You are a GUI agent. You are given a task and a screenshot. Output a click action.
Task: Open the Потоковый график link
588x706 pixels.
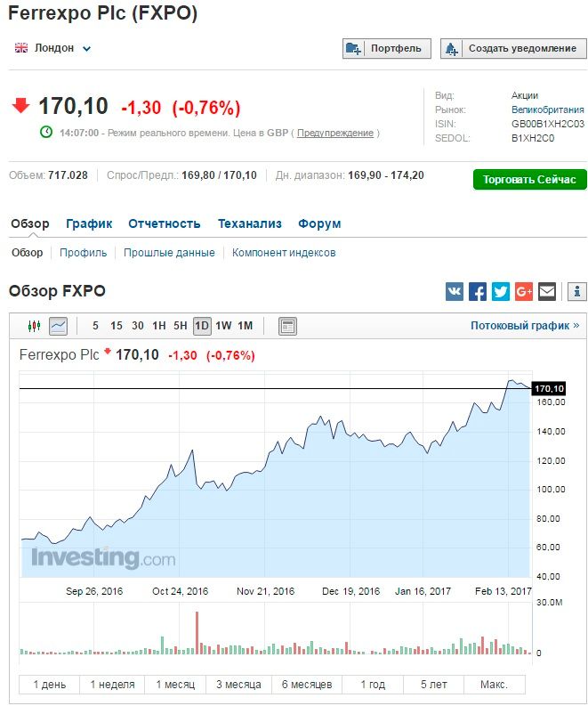coord(525,326)
